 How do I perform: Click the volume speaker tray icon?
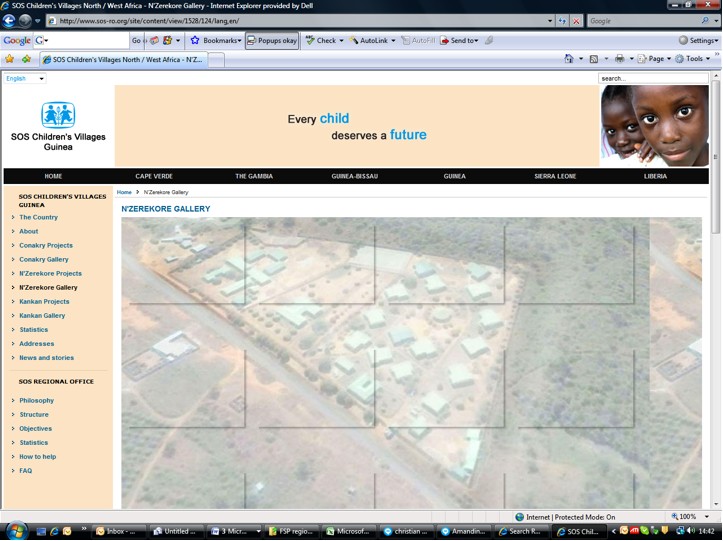[691, 531]
